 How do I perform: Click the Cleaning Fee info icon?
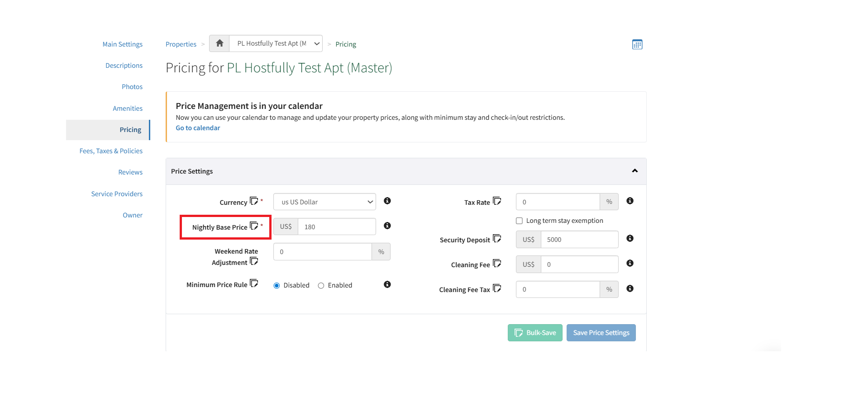[630, 263]
